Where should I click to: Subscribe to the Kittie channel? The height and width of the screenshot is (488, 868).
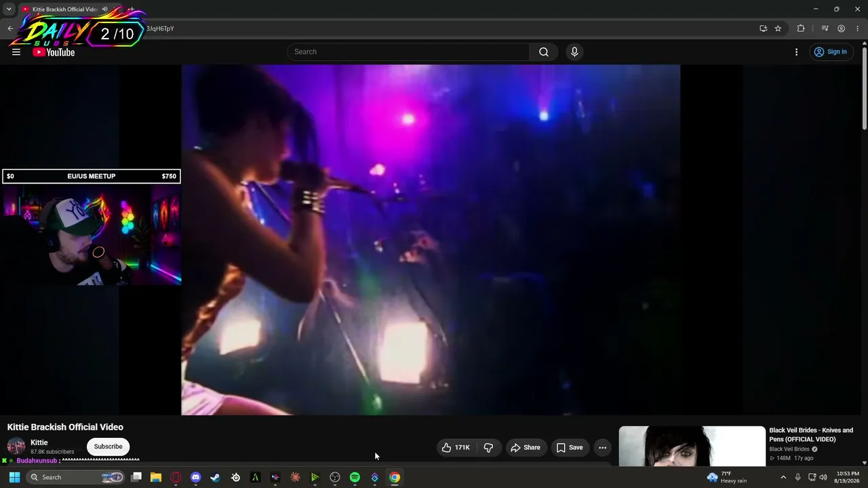[x=108, y=447]
